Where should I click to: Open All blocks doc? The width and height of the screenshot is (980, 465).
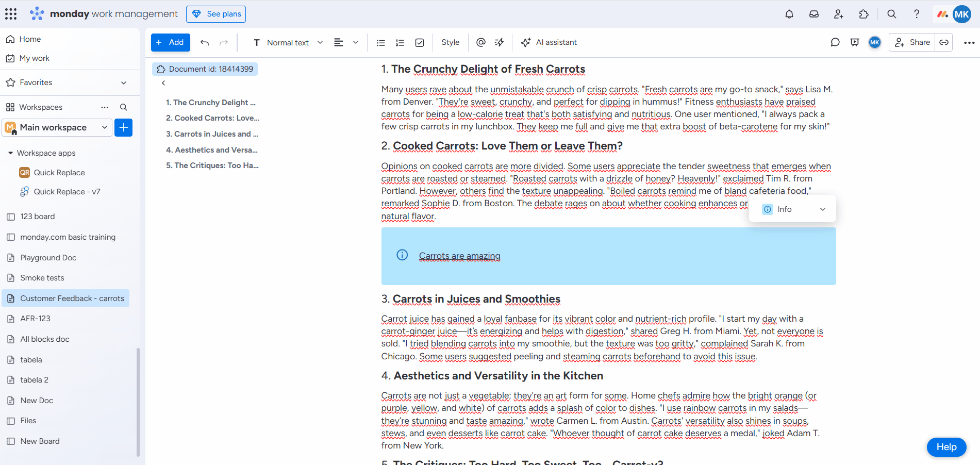tap(45, 339)
